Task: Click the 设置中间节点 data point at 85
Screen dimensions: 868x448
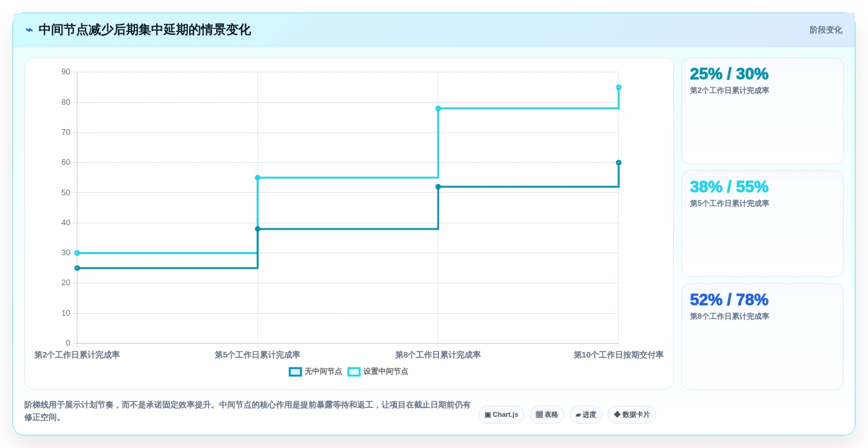Action: click(618, 87)
